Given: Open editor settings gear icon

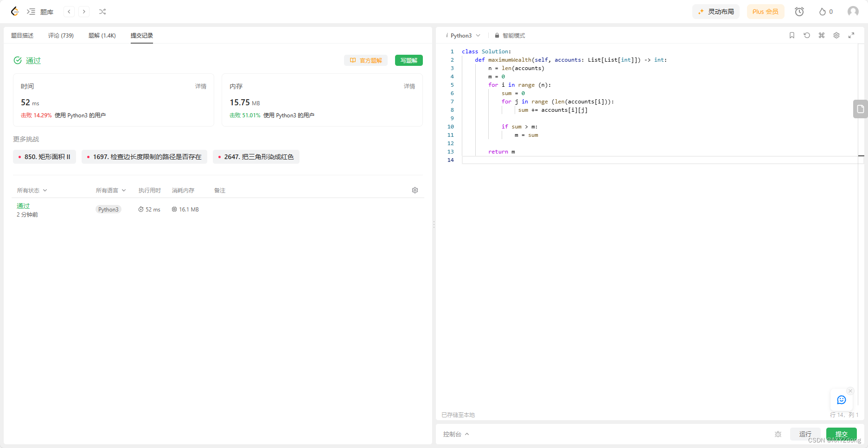Looking at the screenshot, I should pos(836,35).
